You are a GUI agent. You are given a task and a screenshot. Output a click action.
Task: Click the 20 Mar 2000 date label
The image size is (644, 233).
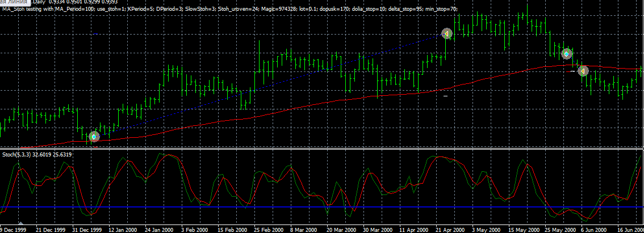coord(342,229)
